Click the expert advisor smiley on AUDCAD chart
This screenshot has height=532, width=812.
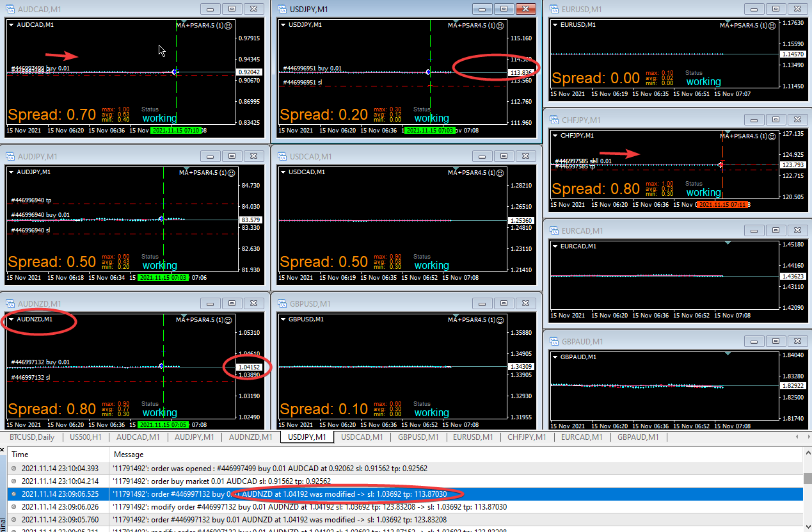(228, 25)
